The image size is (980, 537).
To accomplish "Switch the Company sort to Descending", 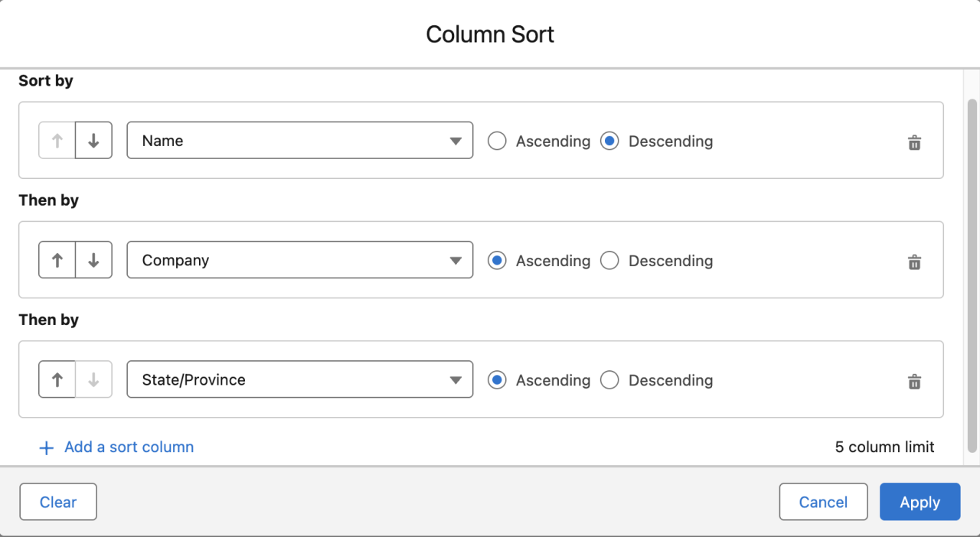I will (609, 260).
